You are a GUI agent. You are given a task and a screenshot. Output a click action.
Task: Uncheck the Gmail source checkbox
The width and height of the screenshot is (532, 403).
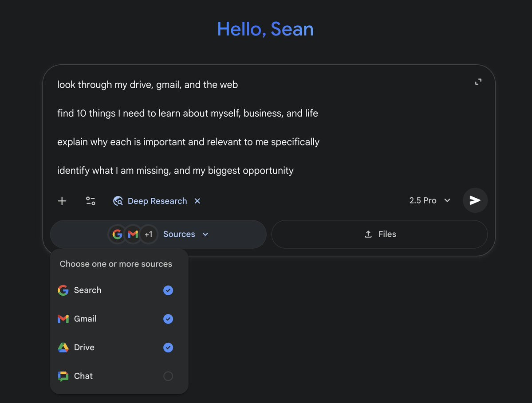[x=168, y=319]
